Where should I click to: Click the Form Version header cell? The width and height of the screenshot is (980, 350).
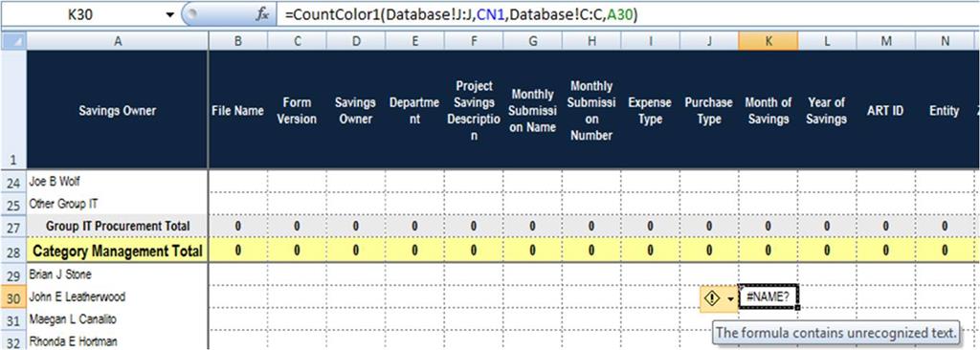(297, 110)
